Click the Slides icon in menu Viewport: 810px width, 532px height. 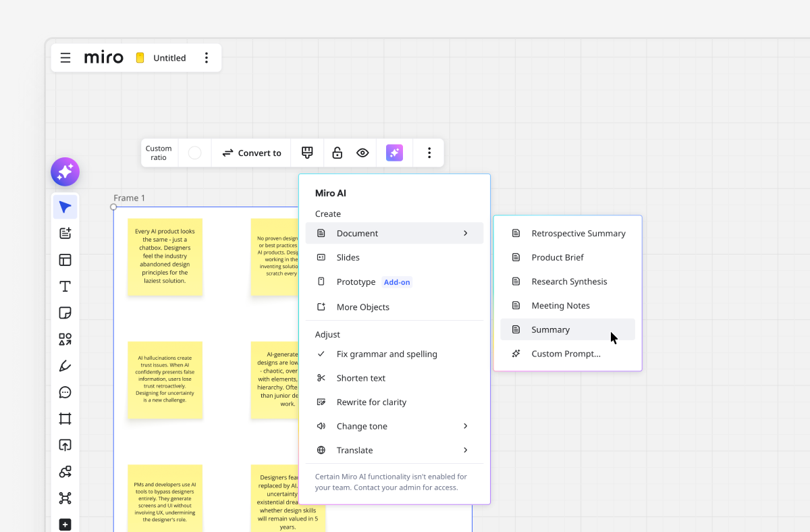321,257
